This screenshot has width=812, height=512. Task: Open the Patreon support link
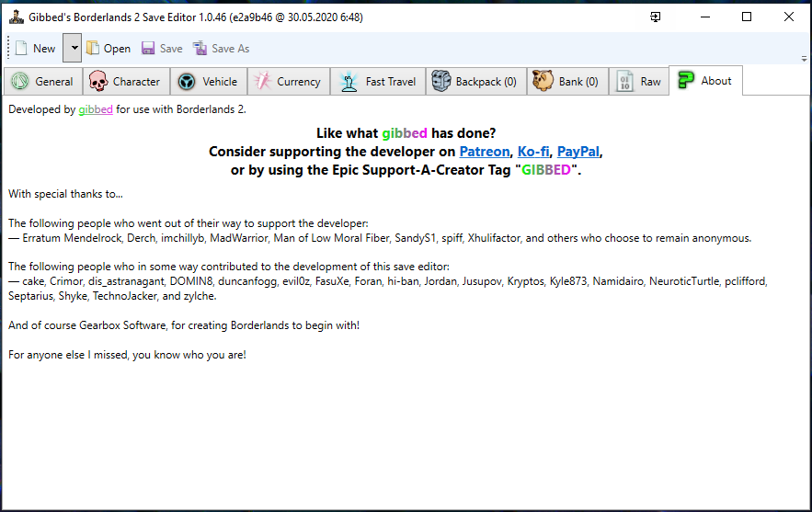pyautogui.click(x=485, y=152)
